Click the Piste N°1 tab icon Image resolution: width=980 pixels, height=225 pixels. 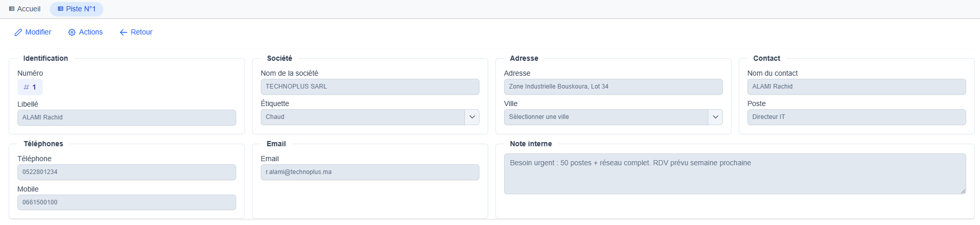click(60, 9)
